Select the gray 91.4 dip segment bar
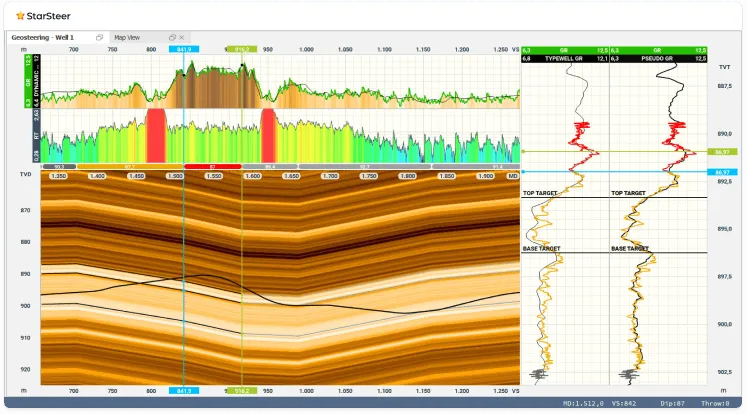The width and height of the screenshot is (746, 414). [476, 167]
